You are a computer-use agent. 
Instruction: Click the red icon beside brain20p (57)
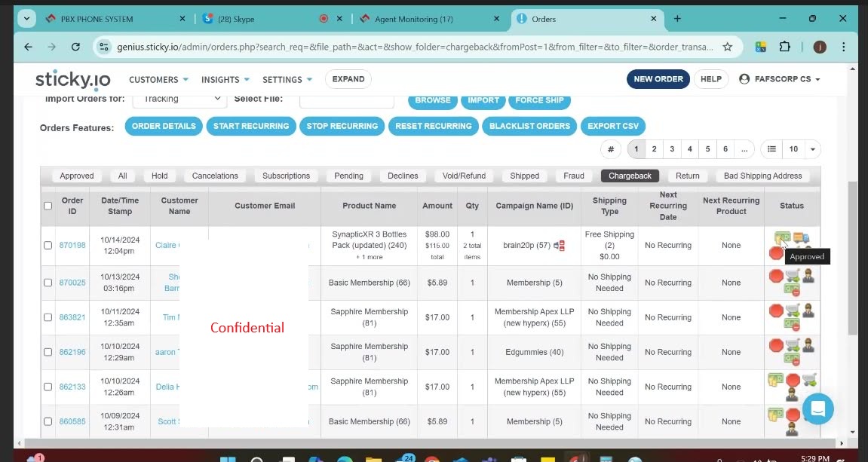coord(559,245)
